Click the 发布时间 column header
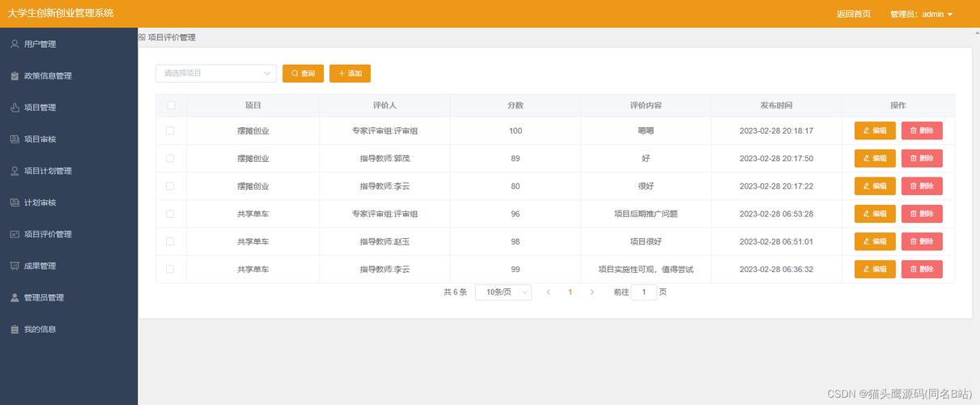980x405 pixels. coord(776,105)
